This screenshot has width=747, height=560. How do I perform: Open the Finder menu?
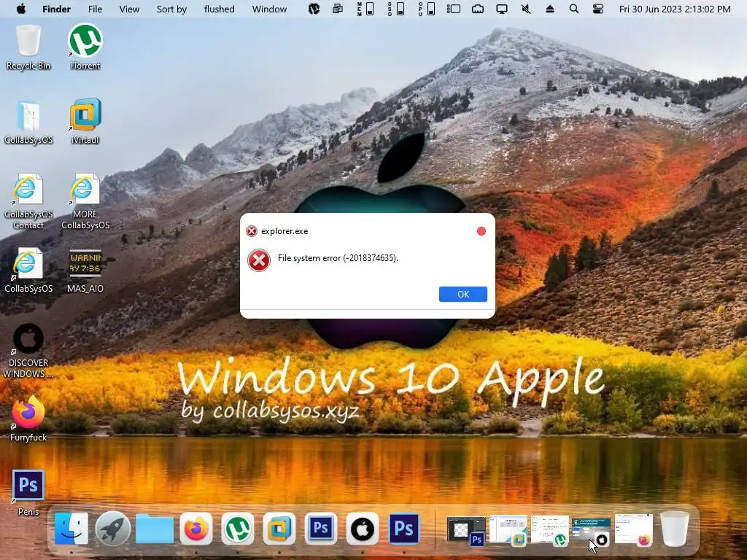coord(56,9)
